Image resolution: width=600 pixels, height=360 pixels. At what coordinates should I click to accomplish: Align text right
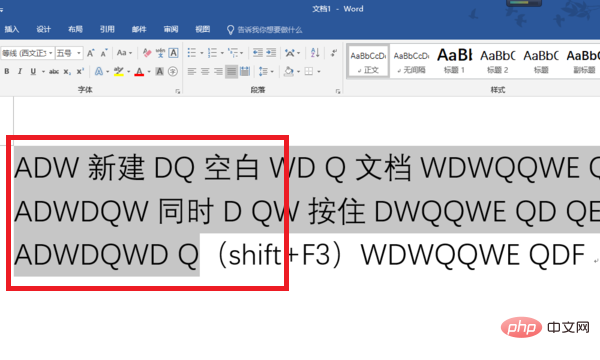(x=218, y=72)
